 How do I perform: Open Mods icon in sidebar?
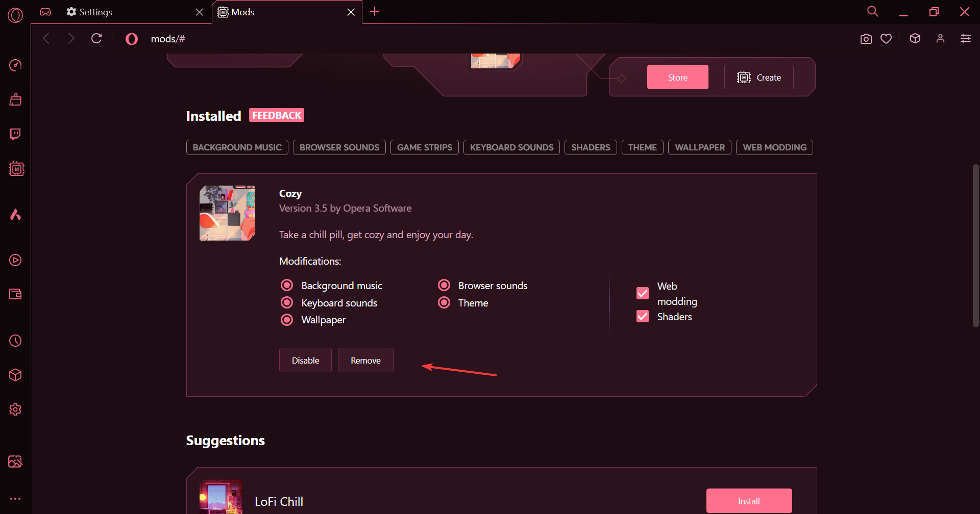tap(16, 169)
